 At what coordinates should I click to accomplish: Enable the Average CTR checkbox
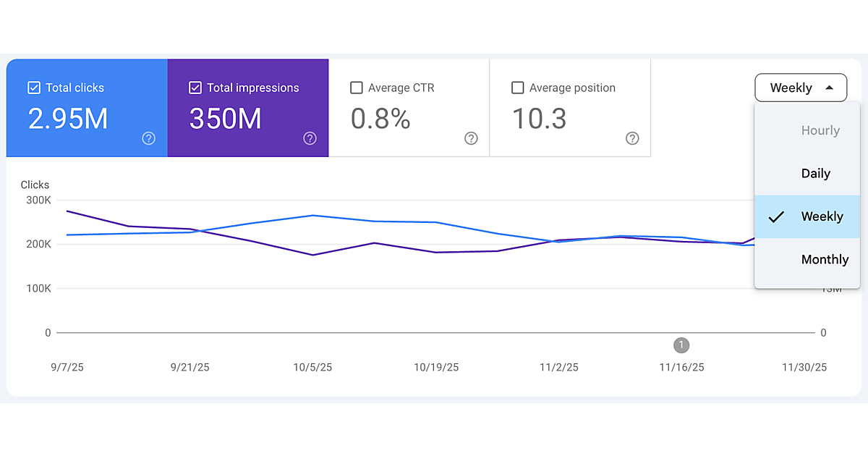(x=357, y=88)
